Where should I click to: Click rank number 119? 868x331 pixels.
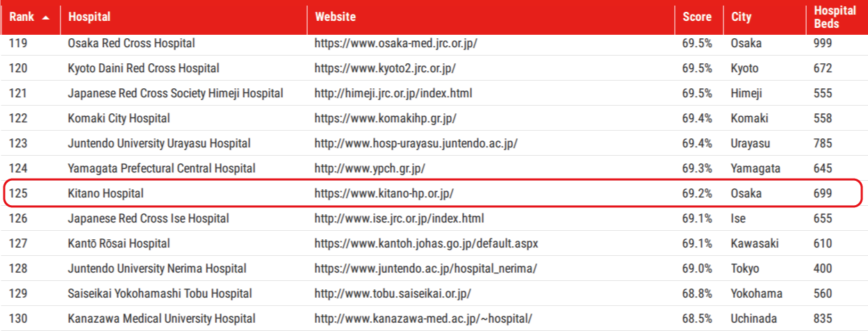tap(17, 43)
